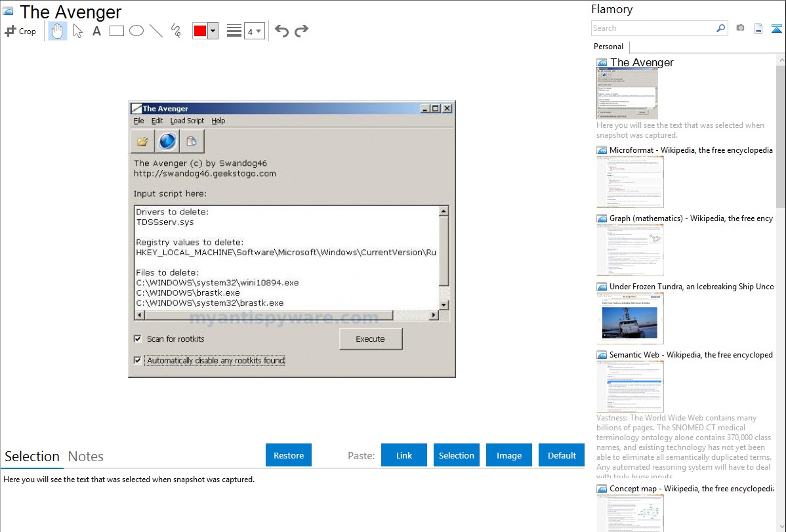Uncheck Automatically disable any rootkits found
This screenshot has width=786, height=532.
(138, 360)
